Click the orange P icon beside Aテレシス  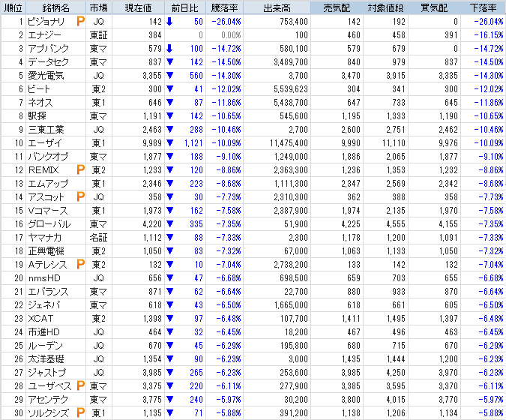80,265
